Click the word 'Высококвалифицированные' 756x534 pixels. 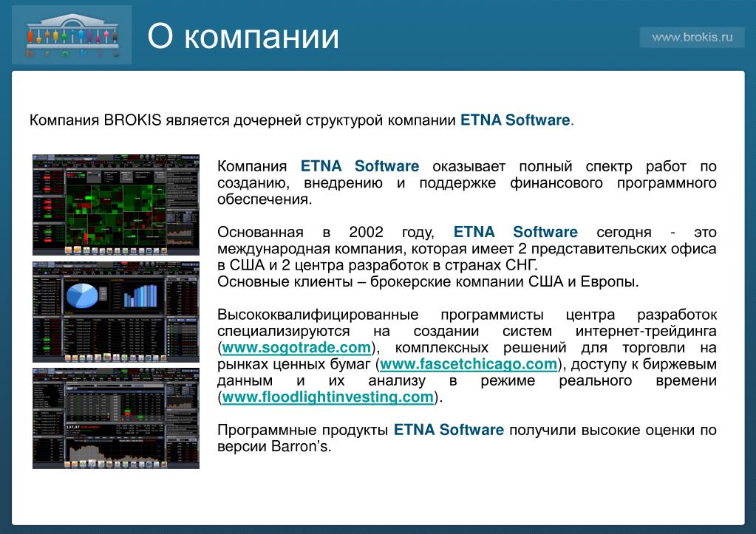pyautogui.click(x=318, y=315)
